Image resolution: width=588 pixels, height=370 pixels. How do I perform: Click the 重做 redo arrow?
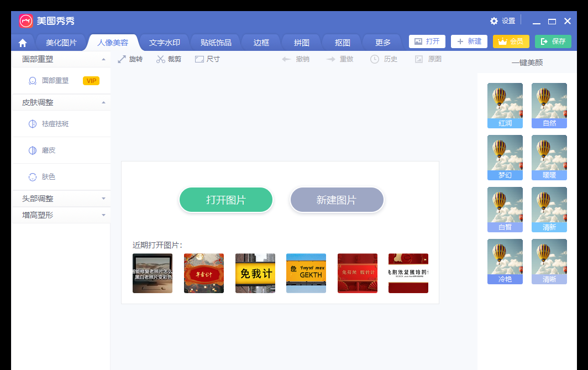[x=340, y=59]
